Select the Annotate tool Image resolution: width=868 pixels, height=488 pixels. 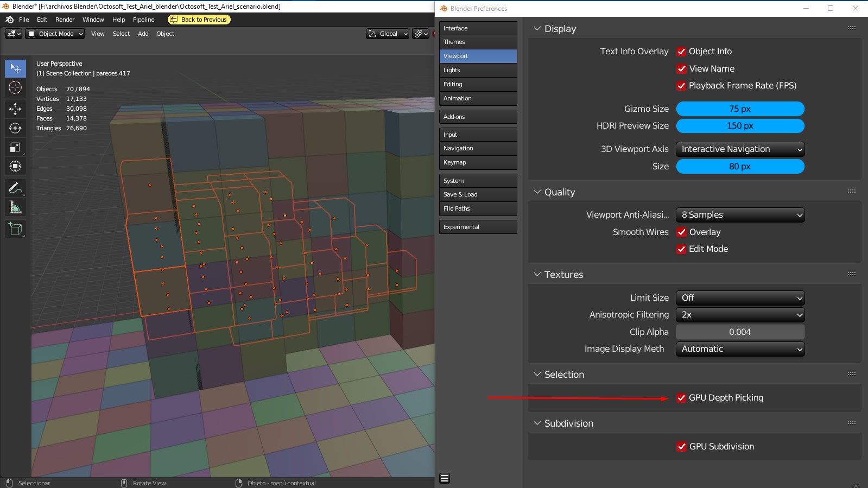(x=15, y=188)
